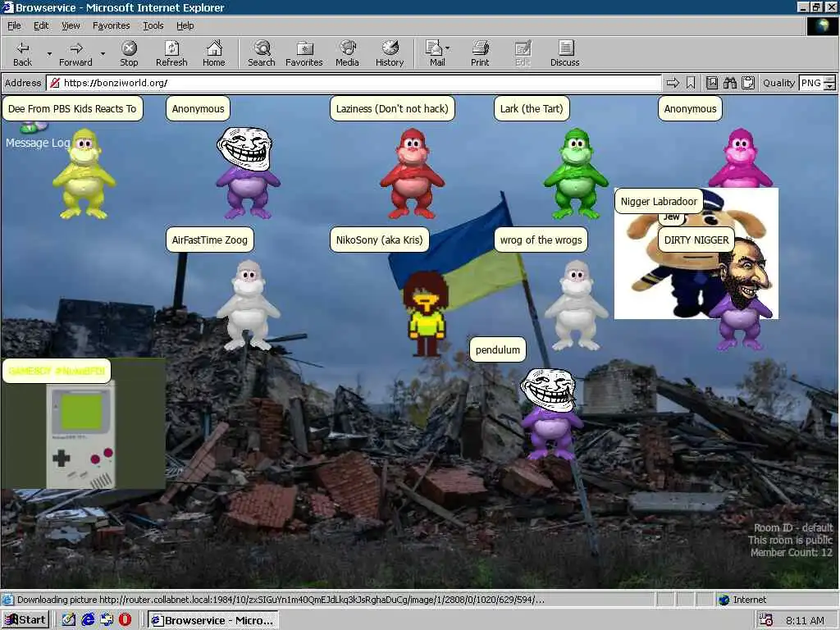The height and width of the screenshot is (630, 840).
Task: Click the 8:11 AM taskbar clock
Action: point(806,620)
